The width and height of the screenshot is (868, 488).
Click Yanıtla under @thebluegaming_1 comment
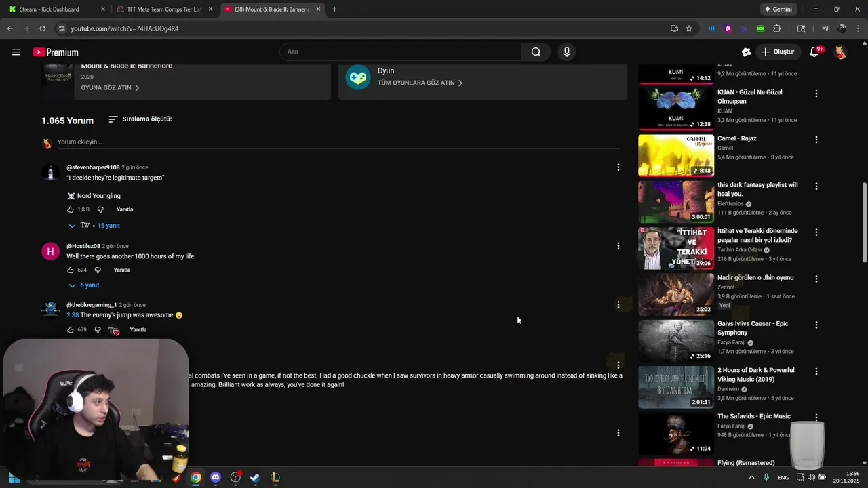point(138,329)
